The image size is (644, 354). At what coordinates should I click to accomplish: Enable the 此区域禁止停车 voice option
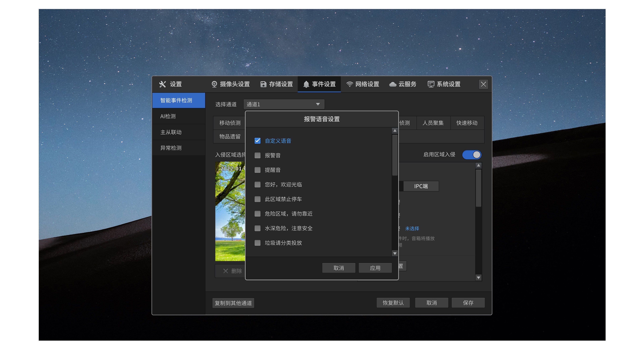257,199
